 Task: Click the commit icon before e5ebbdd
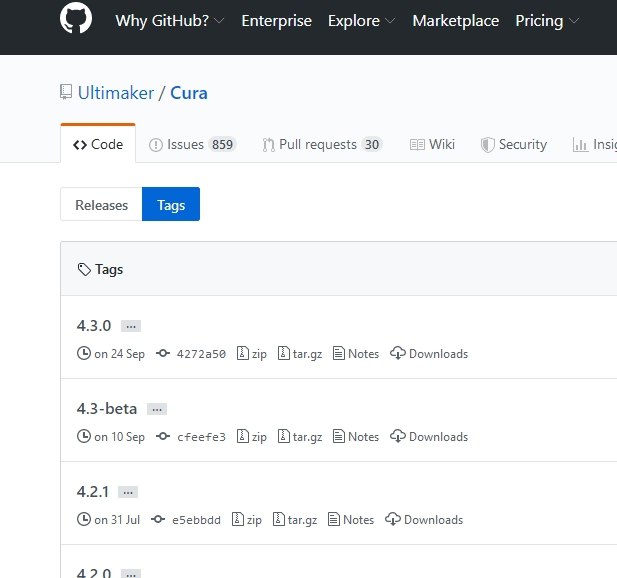tap(158, 519)
